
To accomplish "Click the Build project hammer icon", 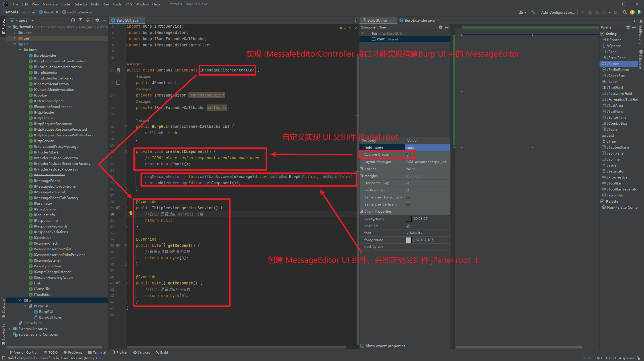I will 533,12.
